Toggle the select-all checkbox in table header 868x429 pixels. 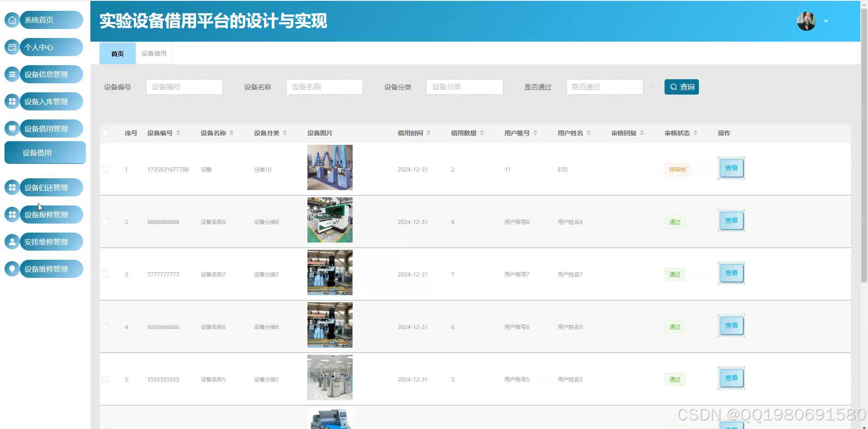(x=105, y=133)
